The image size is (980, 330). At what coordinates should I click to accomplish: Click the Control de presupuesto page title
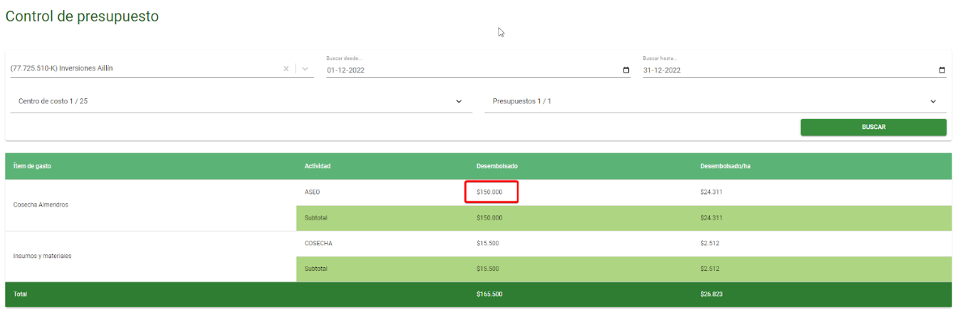click(82, 16)
